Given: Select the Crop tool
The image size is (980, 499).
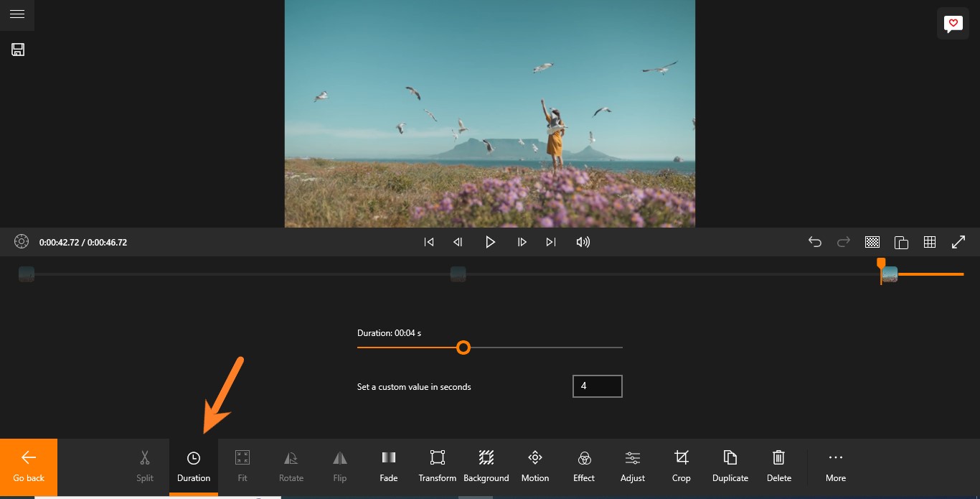Looking at the screenshot, I should pyautogui.click(x=682, y=467).
